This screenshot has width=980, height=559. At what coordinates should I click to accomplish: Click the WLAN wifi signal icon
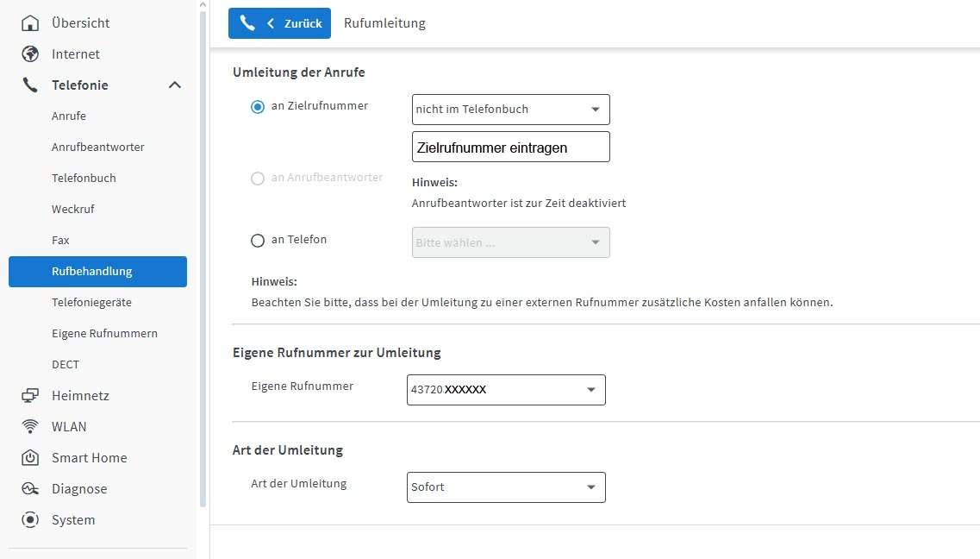[30, 427]
